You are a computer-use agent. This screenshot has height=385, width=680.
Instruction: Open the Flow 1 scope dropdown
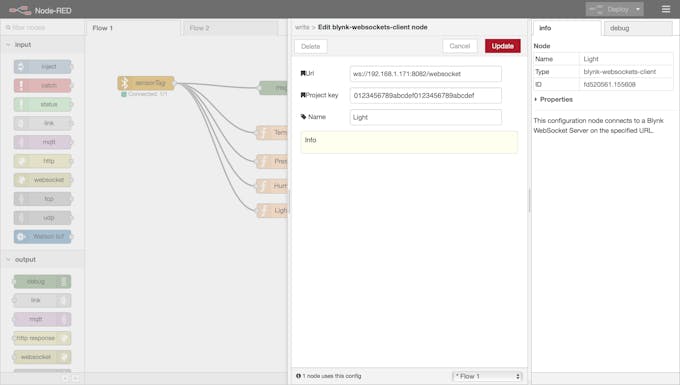tap(487, 376)
